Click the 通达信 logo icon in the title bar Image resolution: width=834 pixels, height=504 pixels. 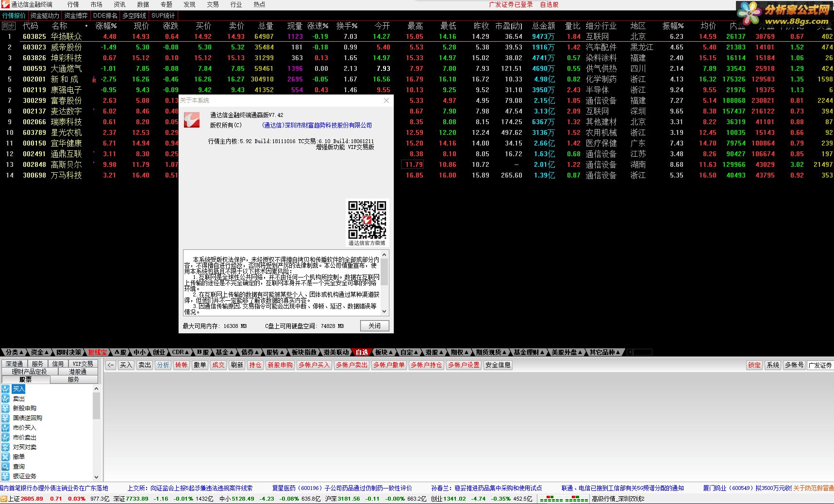click(x=5, y=4)
